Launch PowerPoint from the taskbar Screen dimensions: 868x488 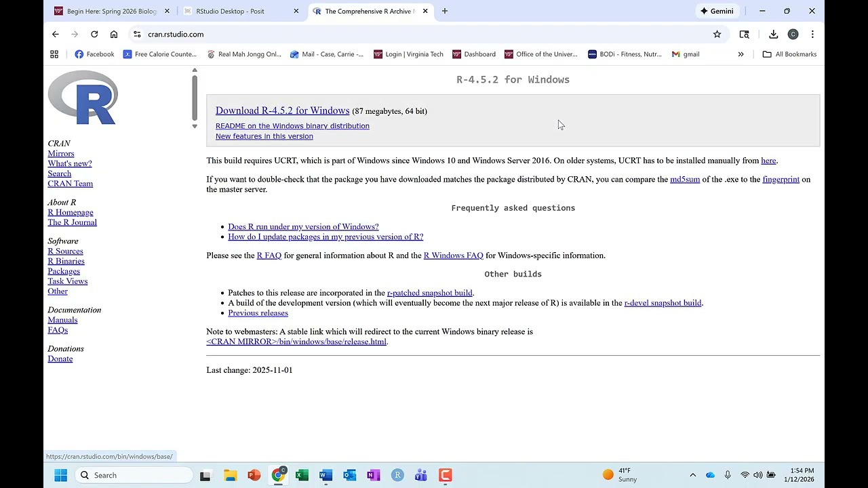(x=254, y=475)
